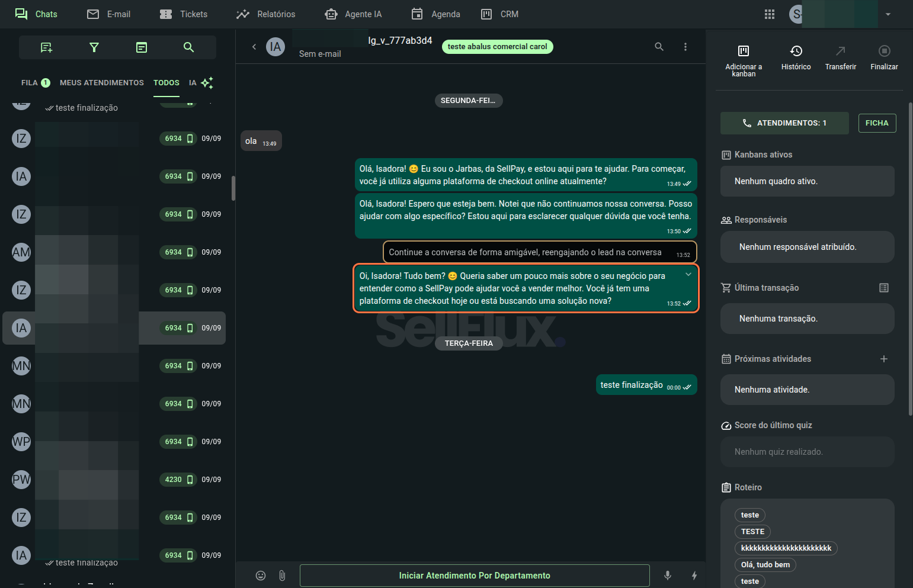This screenshot has height=588, width=913.
Task: Attach a file with the paperclip
Action: [x=282, y=576]
